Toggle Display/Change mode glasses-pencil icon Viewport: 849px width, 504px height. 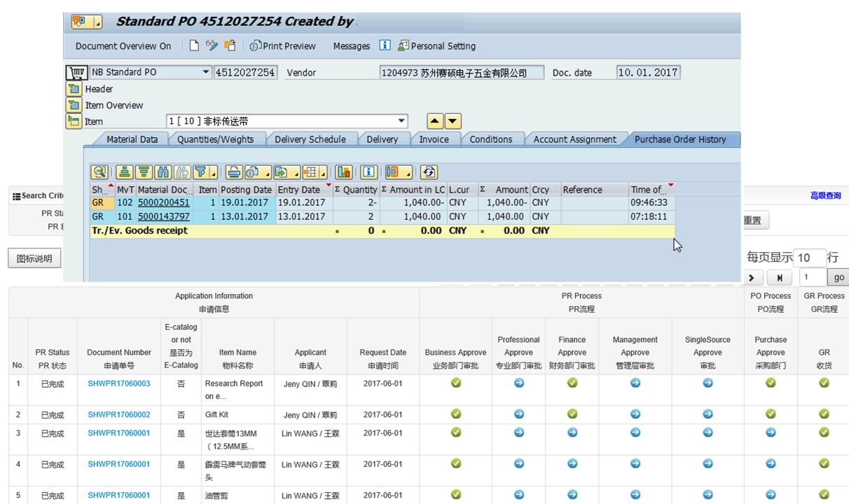pos(212,45)
